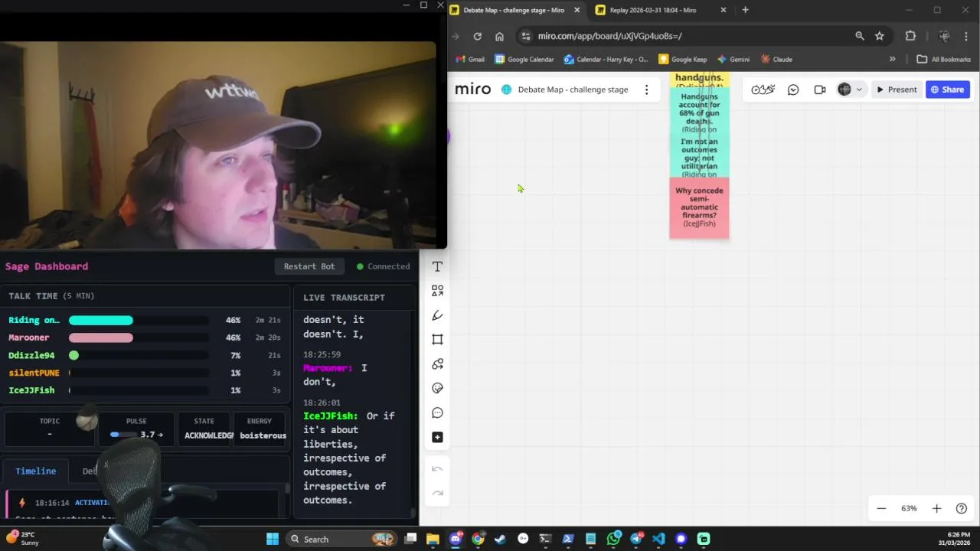This screenshot has width=980, height=551.
Task: Open the Claude bookmark
Action: pyautogui.click(x=776, y=59)
